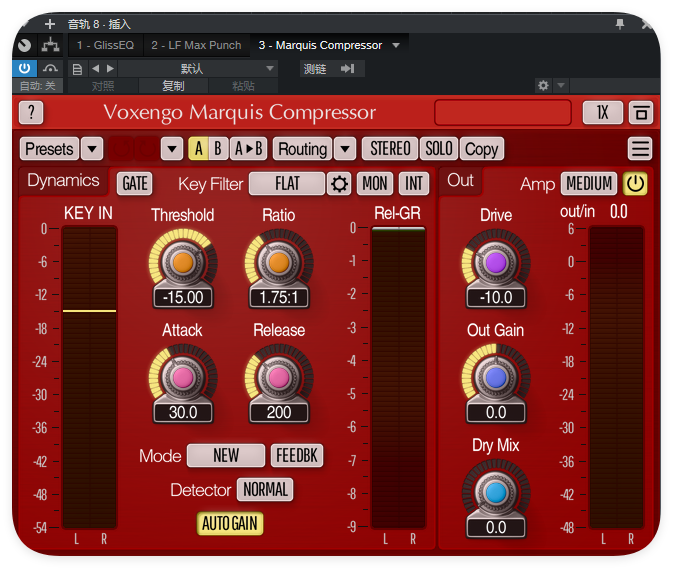The image size is (673, 568).
Task: Select the B state slot
Action: (x=218, y=149)
